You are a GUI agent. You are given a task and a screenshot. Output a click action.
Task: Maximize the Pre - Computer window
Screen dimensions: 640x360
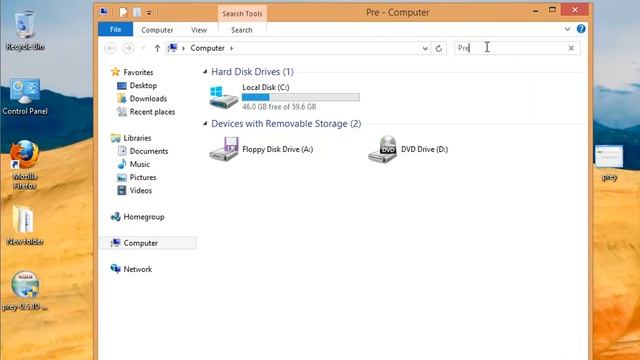[x=552, y=10]
